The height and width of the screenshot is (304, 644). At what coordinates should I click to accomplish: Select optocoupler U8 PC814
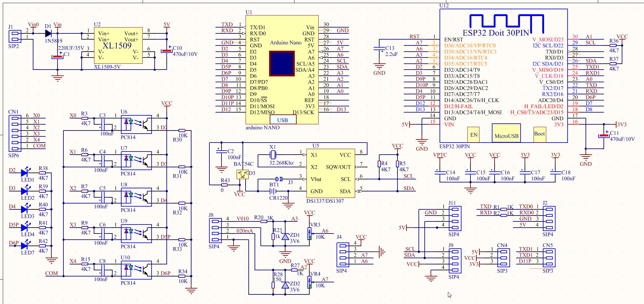click(136, 197)
